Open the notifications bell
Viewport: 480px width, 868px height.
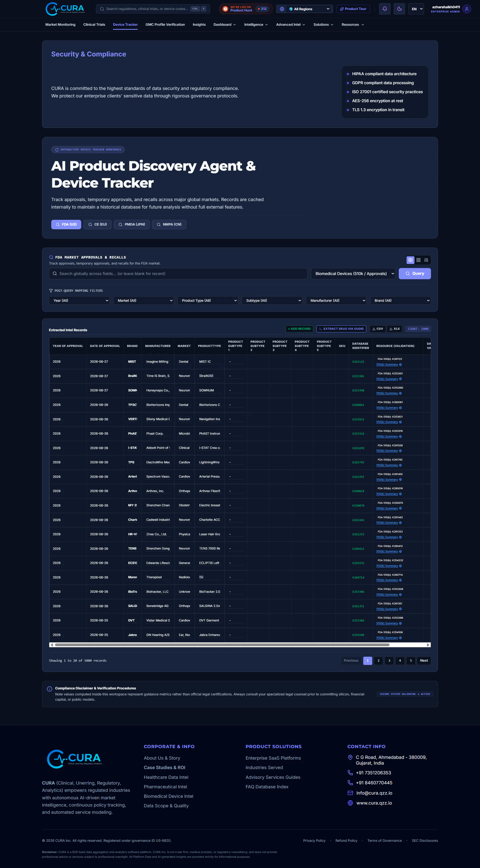384,9
